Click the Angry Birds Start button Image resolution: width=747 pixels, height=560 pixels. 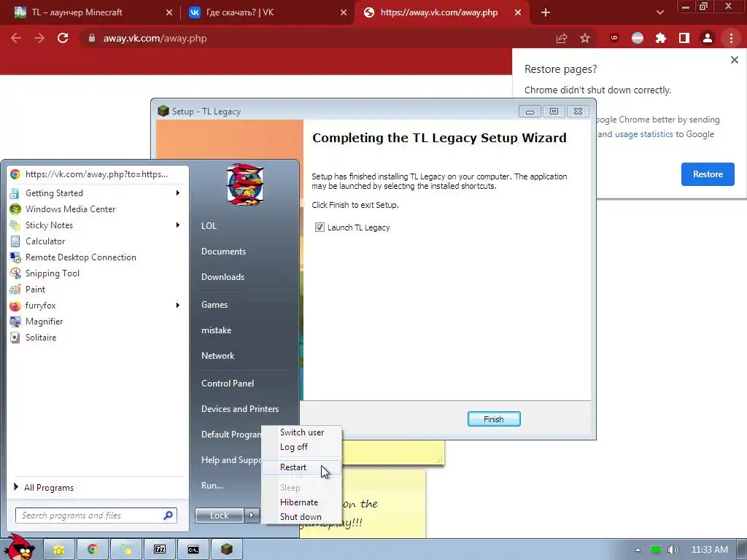click(18, 548)
